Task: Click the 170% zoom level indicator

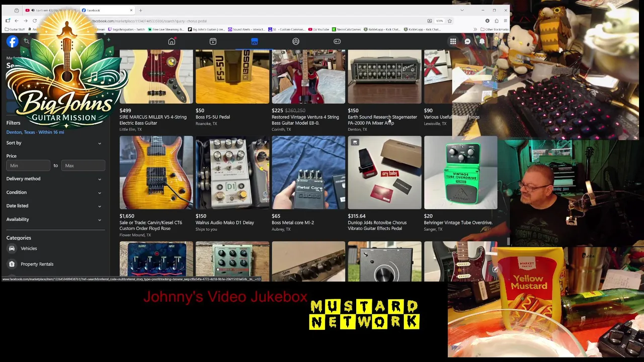Action: click(x=439, y=21)
